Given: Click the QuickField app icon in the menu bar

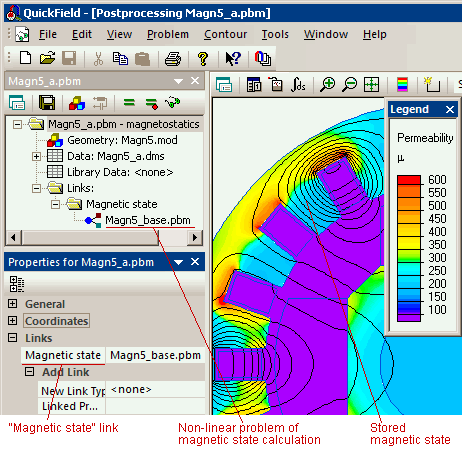Looking at the screenshot, I should [x=22, y=34].
